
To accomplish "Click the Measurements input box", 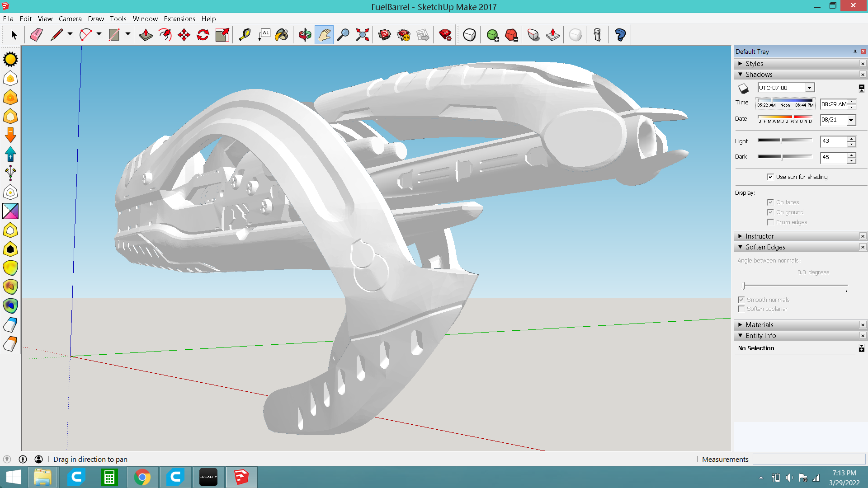I will pos(809,459).
